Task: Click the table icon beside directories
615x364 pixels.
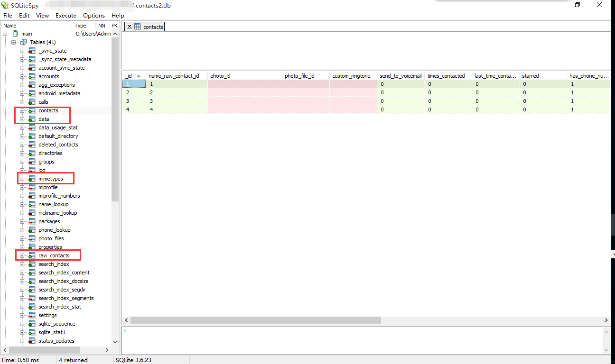Action: click(x=32, y=153)
